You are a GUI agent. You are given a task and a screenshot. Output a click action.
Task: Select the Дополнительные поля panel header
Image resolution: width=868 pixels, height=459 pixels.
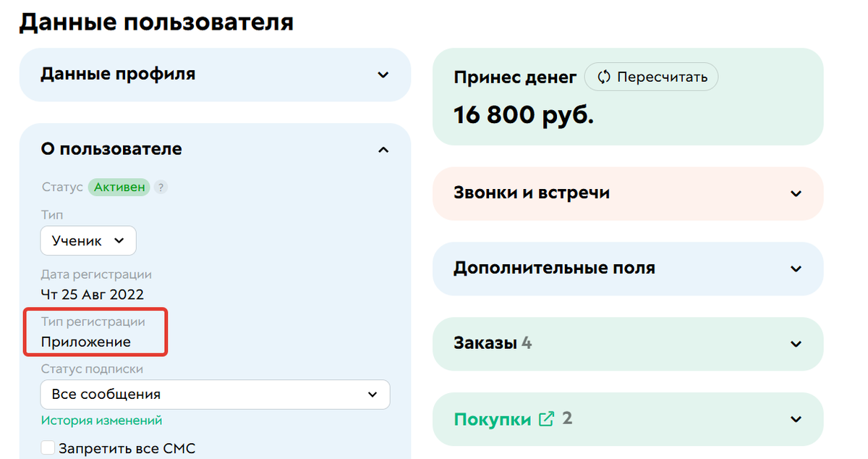(556, 268)
